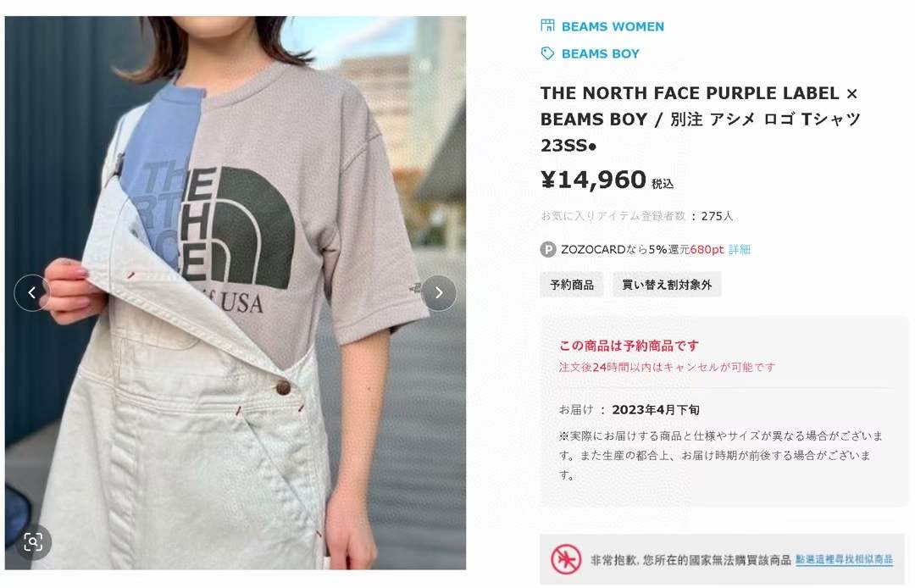Click the delivery date 2023年4月下旬
Viewport: 915px width, 588px height.
coord(655,409)
